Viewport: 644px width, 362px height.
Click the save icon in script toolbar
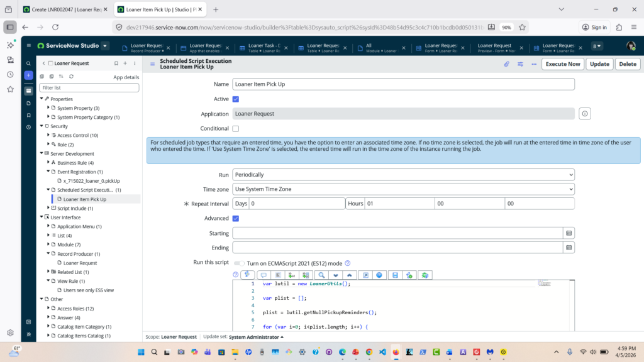394,275
